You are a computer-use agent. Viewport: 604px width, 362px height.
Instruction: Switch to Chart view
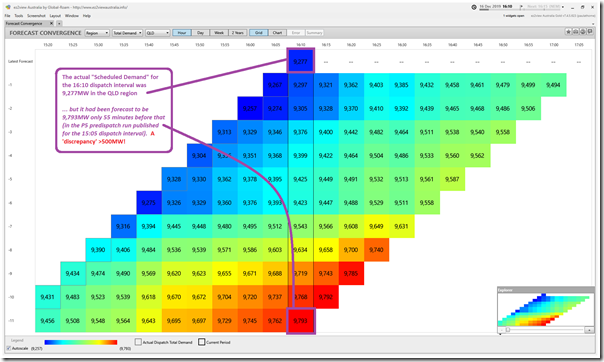[277, 33]
